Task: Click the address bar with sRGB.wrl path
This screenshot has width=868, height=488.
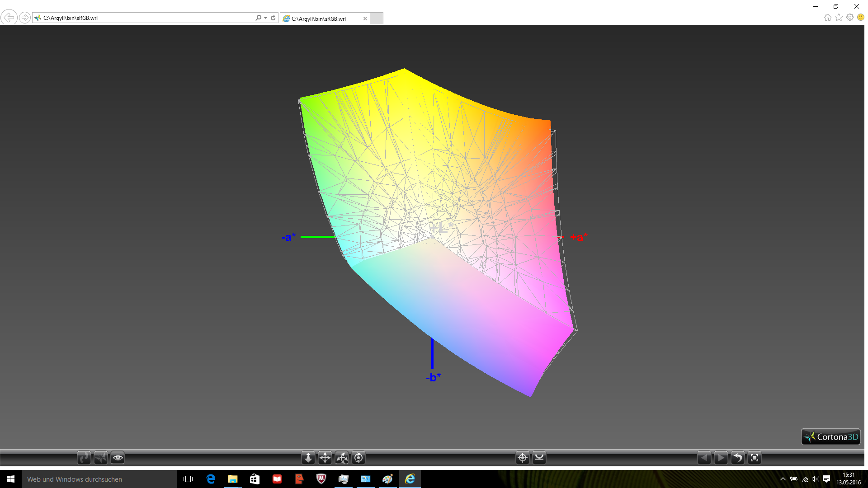Action: 145,18
